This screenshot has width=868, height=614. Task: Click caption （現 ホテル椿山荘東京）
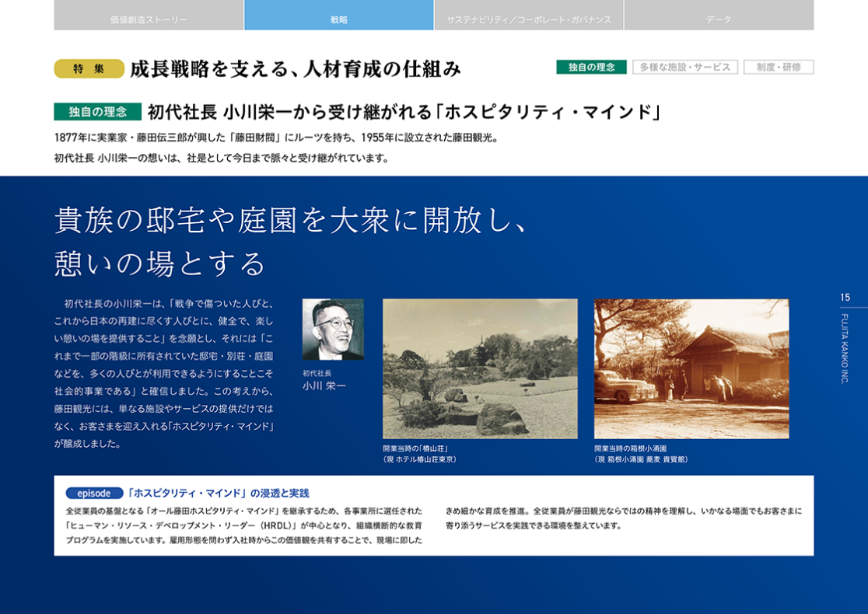pyautogui.click(x=420, y=459)
